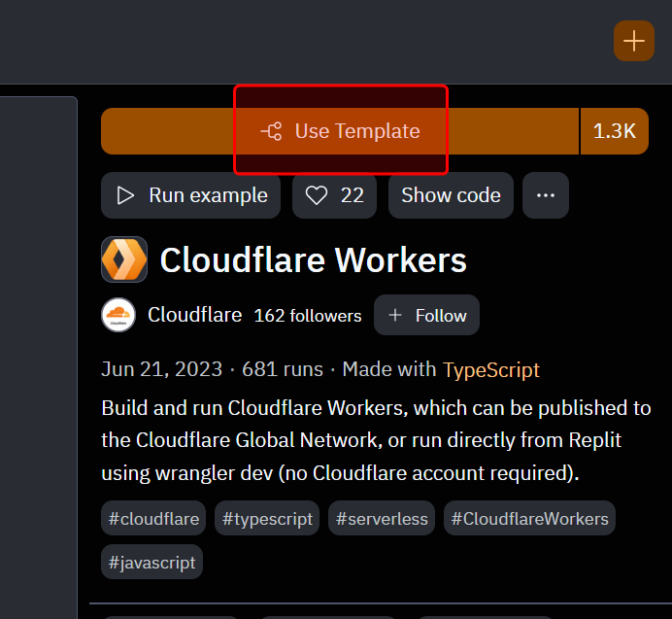672x619 pixels.
Task: Open the Show code view
Action: pyautogui.click(x=451, y=195)
